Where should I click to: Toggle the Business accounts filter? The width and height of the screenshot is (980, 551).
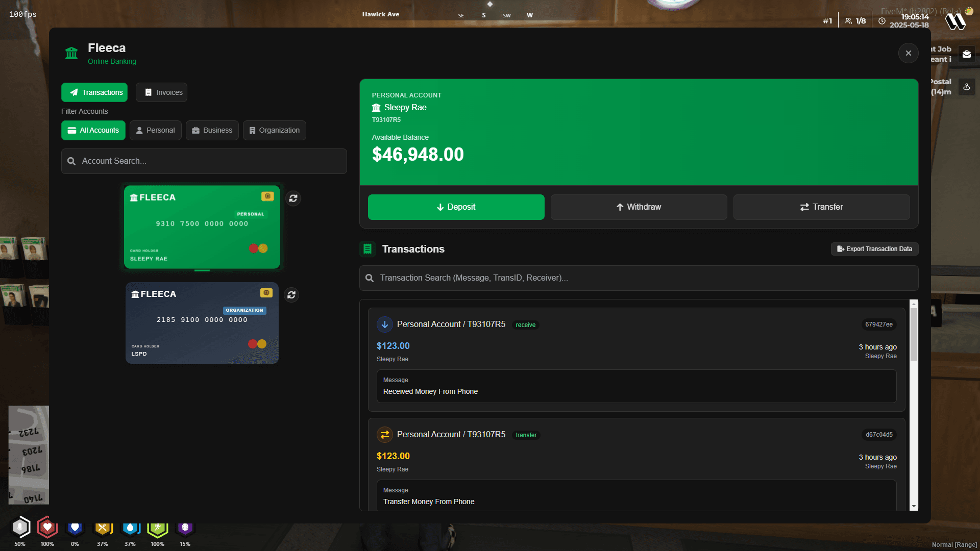pyautogui.click(x=212, y=130)
